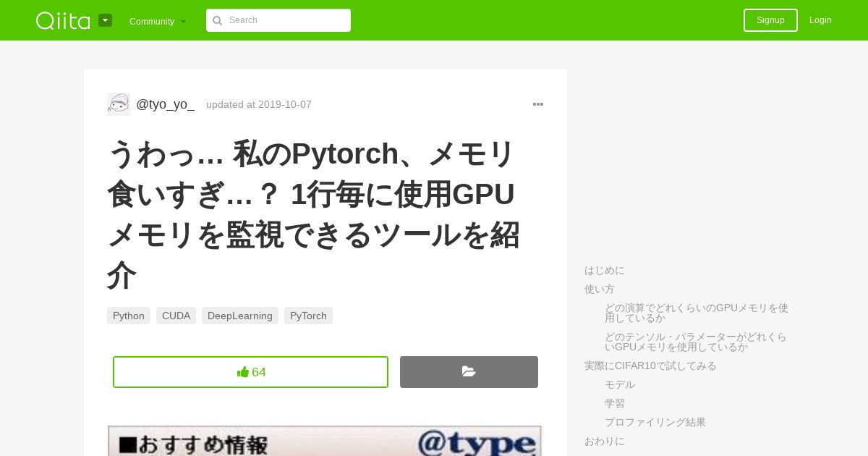Image resolution: width=868 pixels, height=456 pixels.
Task: Open the @tyo_yo_ author avatar
Action: pos(119,104)
